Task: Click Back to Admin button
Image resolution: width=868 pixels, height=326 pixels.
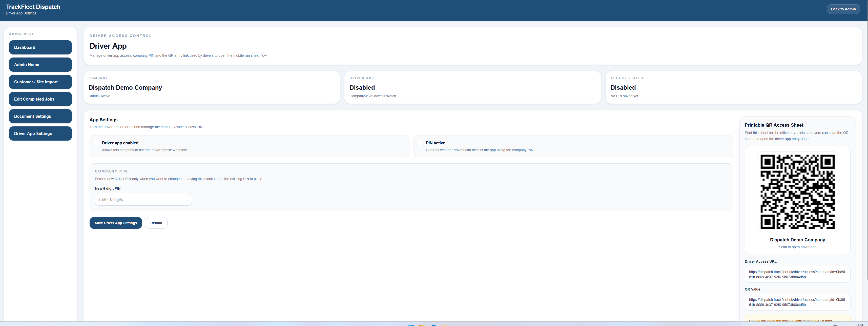Action: point(843,9)
